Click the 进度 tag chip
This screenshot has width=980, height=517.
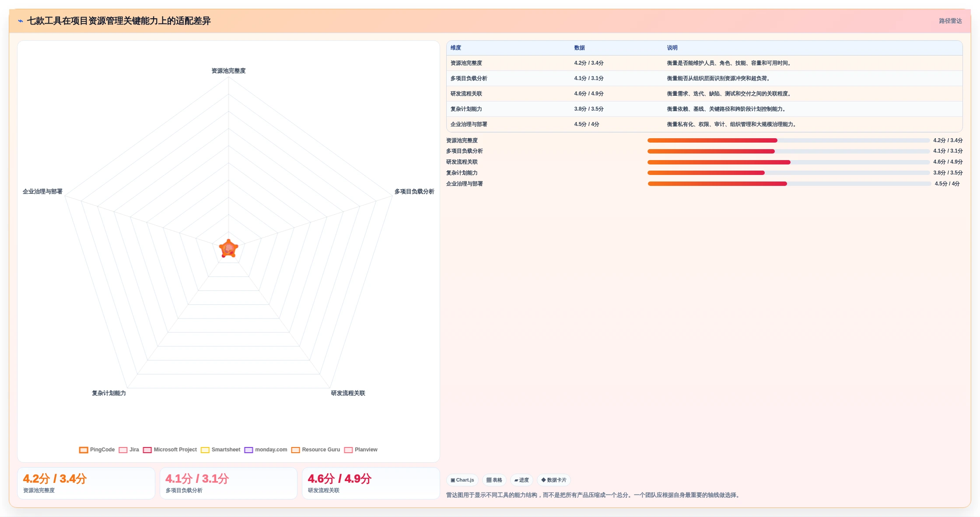(521, 480)
